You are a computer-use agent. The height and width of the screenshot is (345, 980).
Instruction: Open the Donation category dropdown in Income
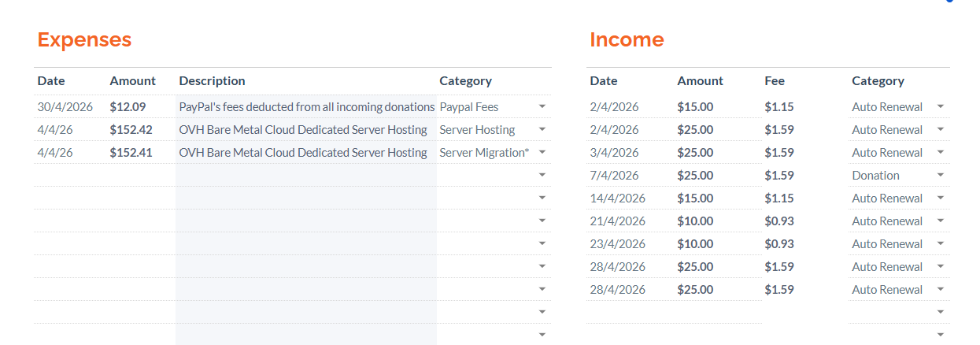[x=940, y=175]
